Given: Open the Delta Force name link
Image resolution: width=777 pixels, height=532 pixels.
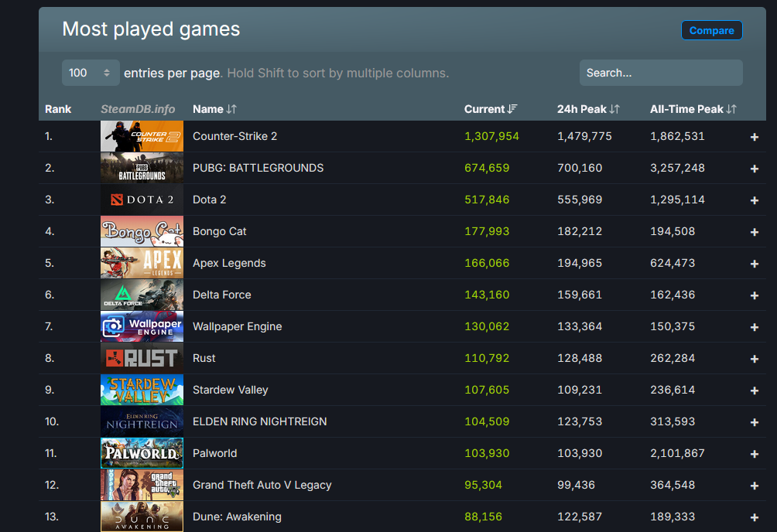Looking at the screenshot, I should point(222,295).
